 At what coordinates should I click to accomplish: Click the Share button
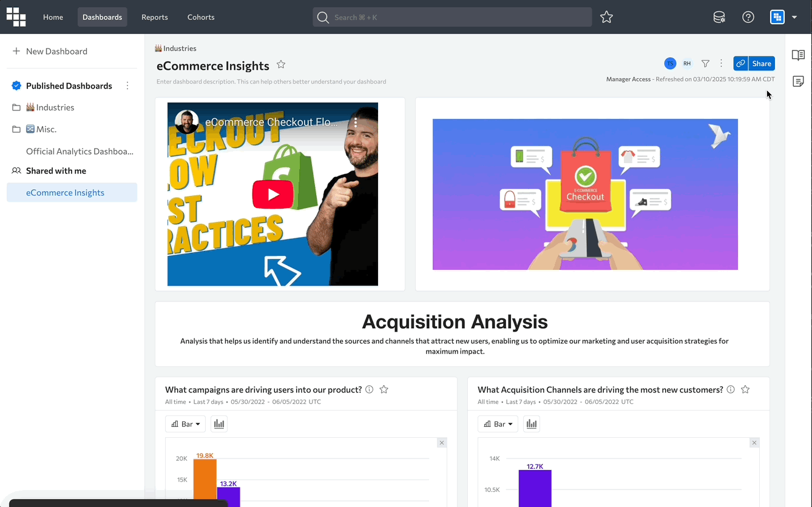click(762, 63)
